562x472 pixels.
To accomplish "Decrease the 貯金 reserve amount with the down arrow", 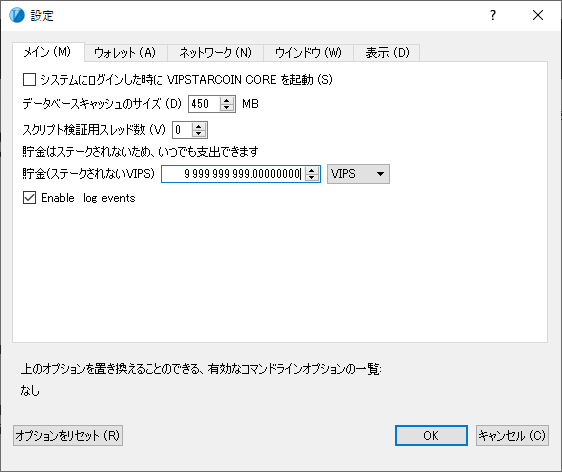I will pos(311,177).
